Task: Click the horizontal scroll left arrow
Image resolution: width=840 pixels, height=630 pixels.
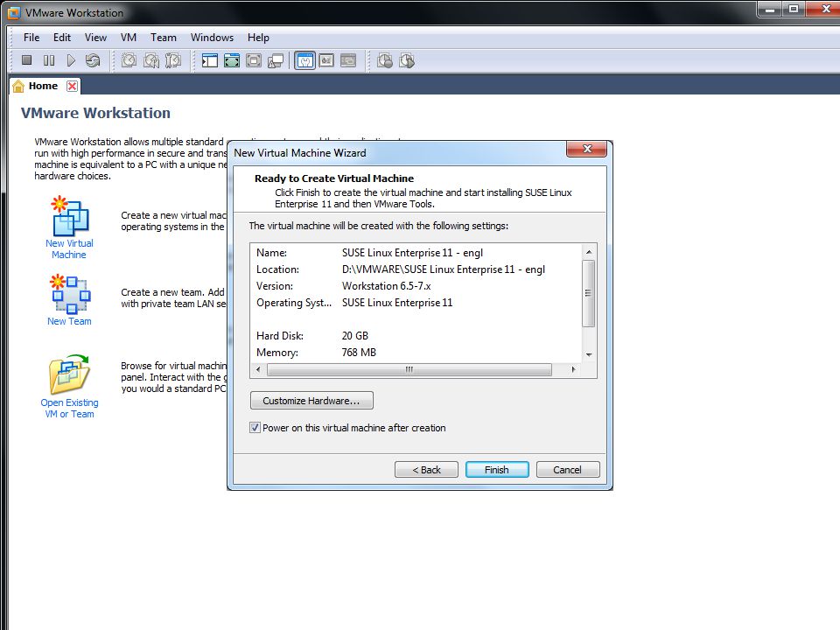Action: coord(258,369)
